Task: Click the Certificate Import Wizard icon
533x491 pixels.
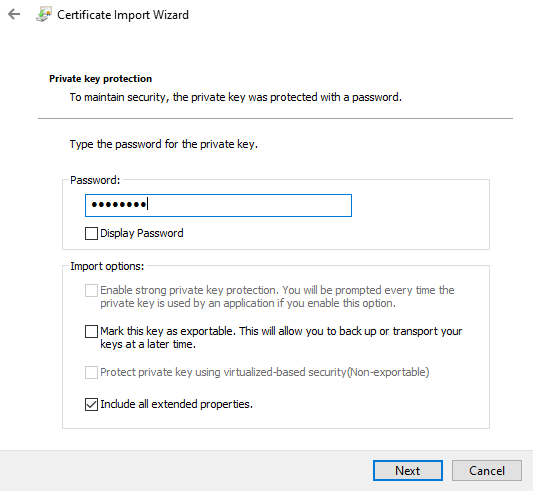Action: point(44,14)
